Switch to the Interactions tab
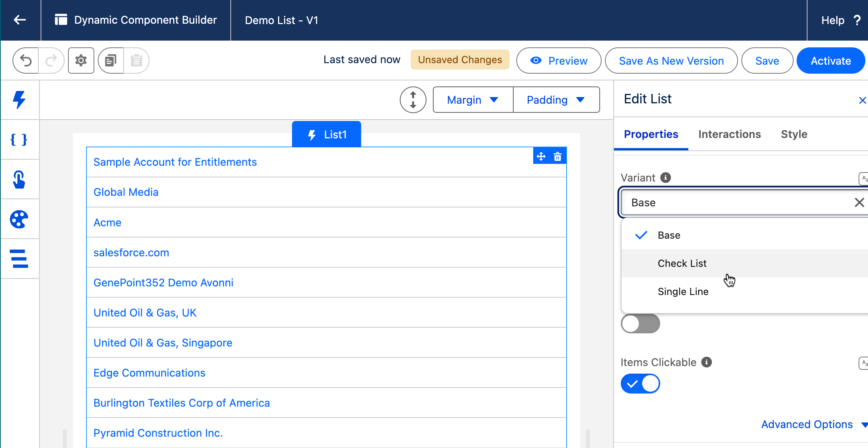 pyautogui.click(x=729, y=134)
